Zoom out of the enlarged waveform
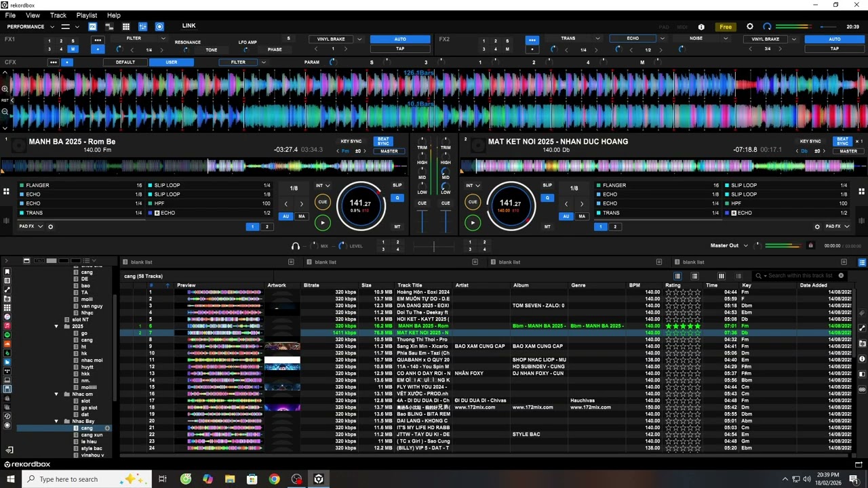868x488 pixels. click(5, 112)
